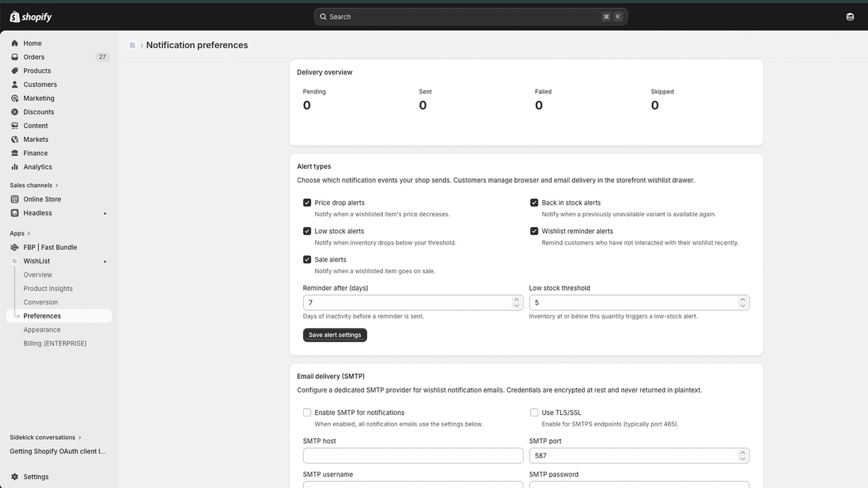This screenshot has height=488, width=868.
Task: Click the account avatar icon top right
Action: coord(850,17)
